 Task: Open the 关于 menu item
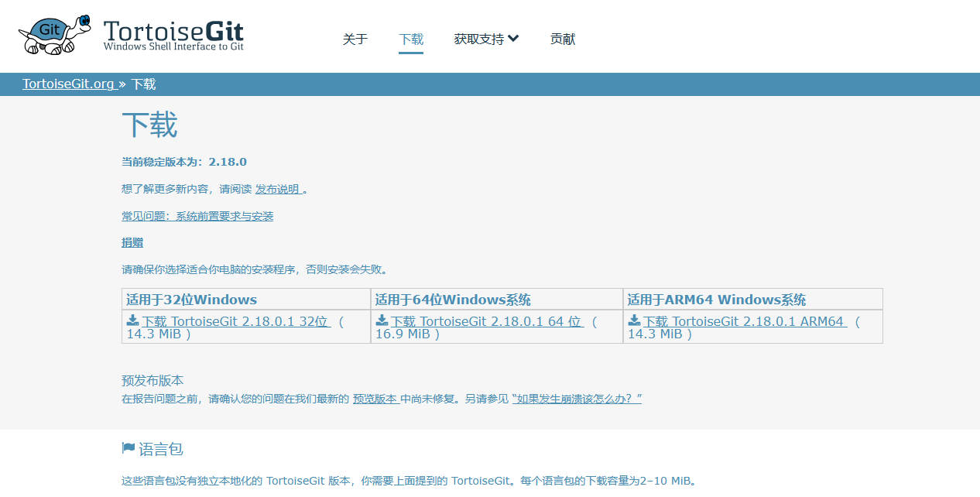[x=355, y=39]
